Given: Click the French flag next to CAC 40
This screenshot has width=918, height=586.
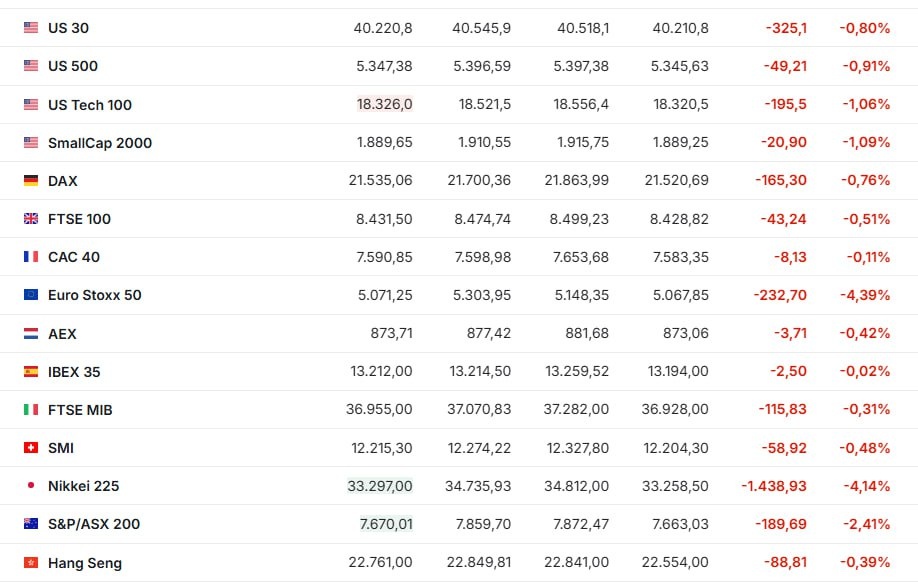Looking at the screenshot, I should tap(31, 257).
